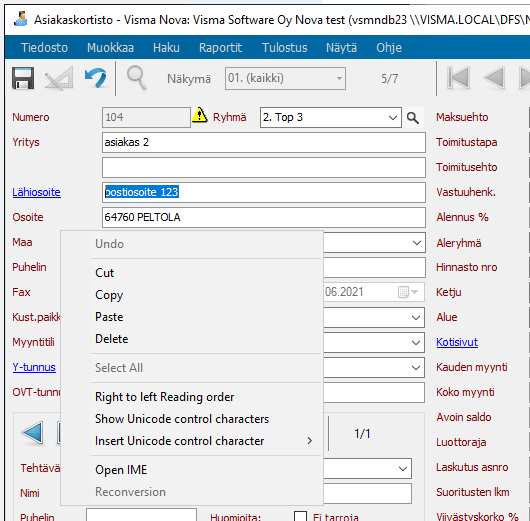Click the Nimi row input field
The image size is (530, 521).
tap(367, 493)
